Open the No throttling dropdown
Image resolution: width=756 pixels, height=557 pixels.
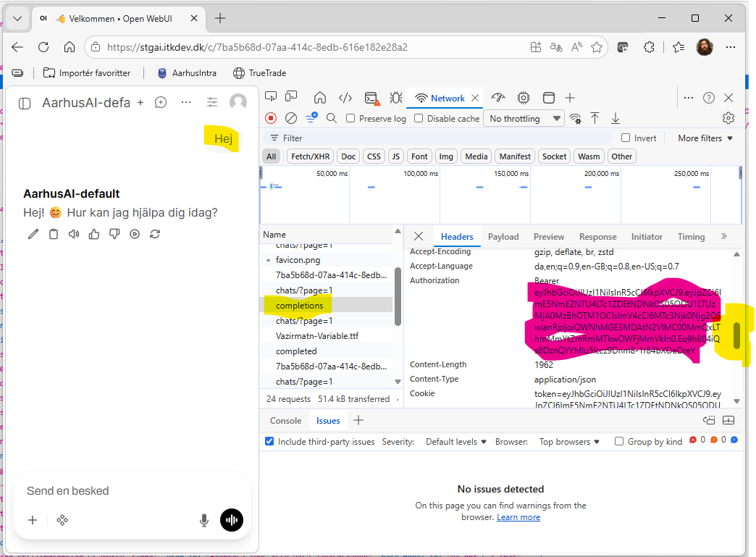(x=524, y=119)
